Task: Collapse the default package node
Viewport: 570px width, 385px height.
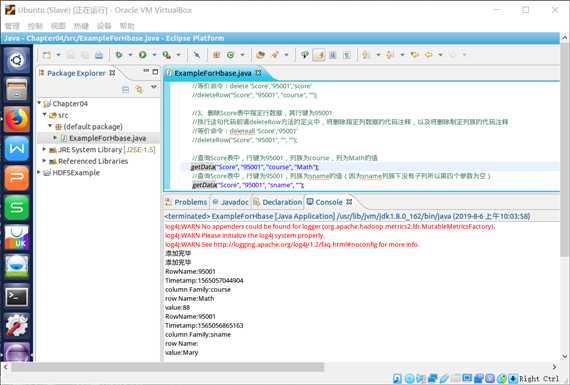Action: (x=51, y=126)
